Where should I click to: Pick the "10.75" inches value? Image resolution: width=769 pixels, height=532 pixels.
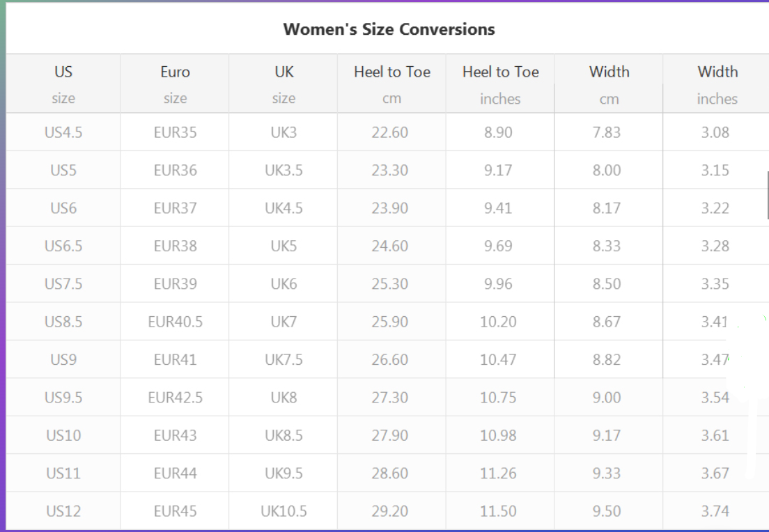[498, 397]
